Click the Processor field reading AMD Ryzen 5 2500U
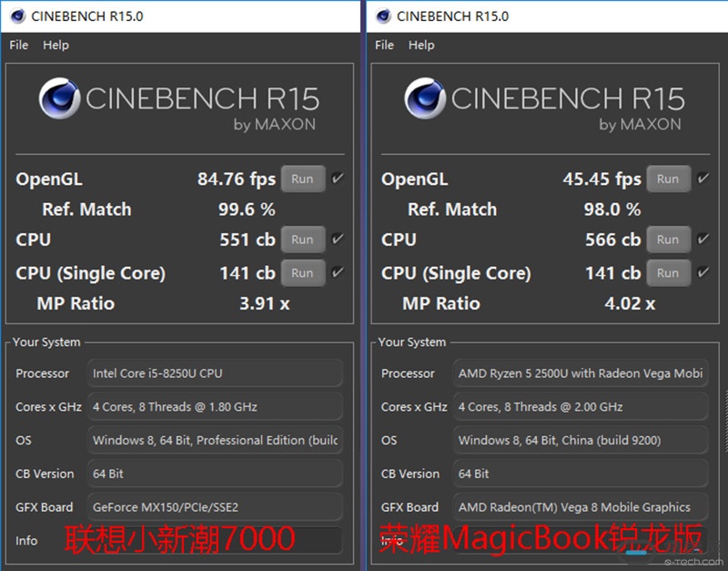 [x=581, y=373]
